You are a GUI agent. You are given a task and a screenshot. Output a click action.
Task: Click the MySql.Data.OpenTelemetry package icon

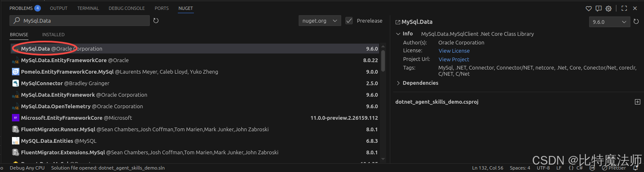[x=15, y=106]
